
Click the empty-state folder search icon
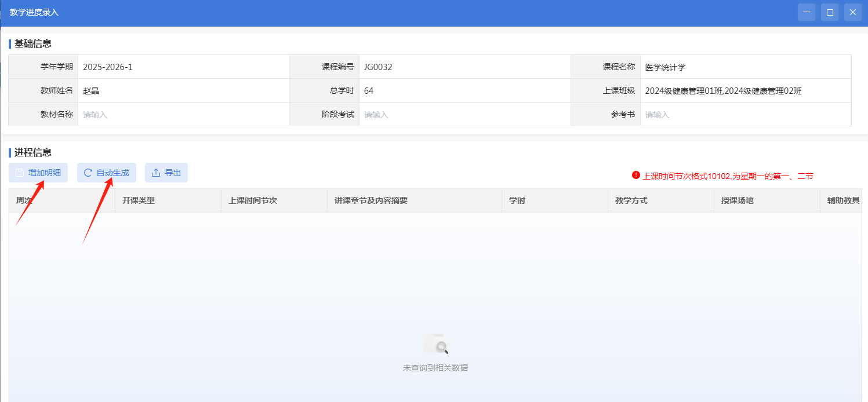click(435, 343)
